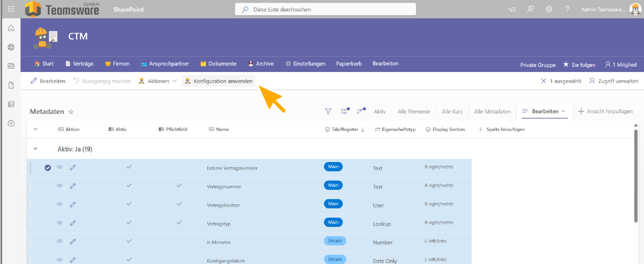Open the Bearbeiten view dropdown

pos(544,111)
